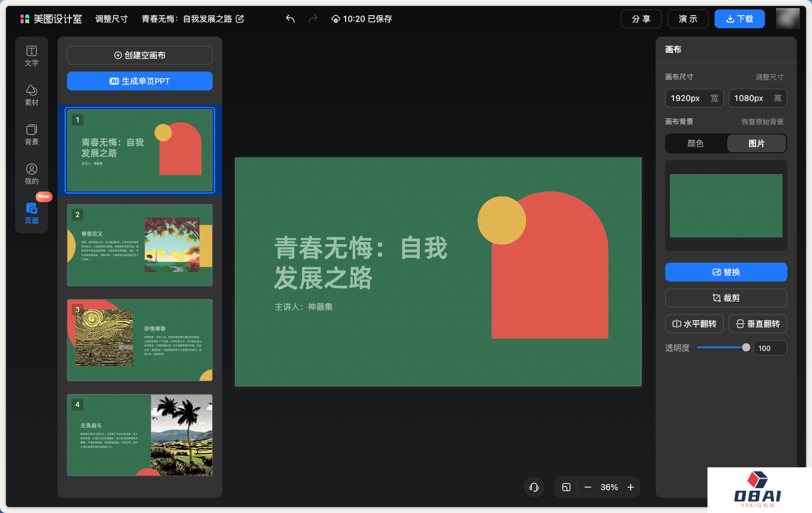Open the 背景 background panel
Screen dimensions: 812x513
pyautogui.click(x=31, y=134)
